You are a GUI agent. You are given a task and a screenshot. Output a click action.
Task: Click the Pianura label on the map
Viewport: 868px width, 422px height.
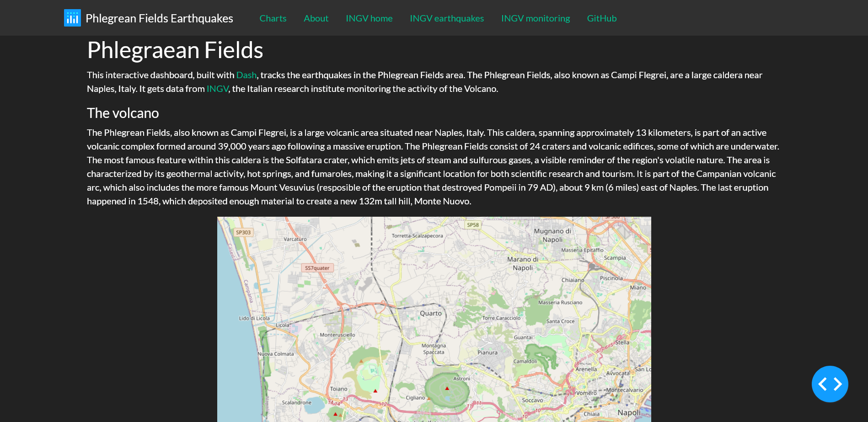coord(488,353)
